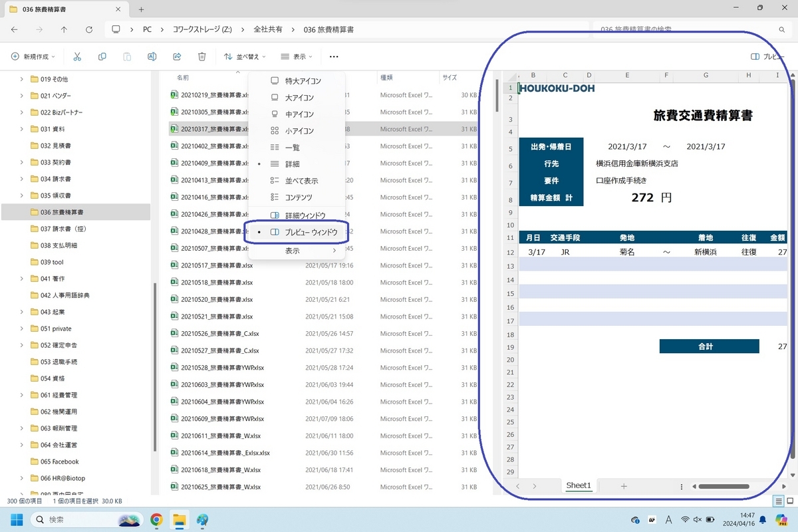Open the 表示 view dropdown in toolbar
This screenshot has height=532, width=798.
[x=297, y=57]
